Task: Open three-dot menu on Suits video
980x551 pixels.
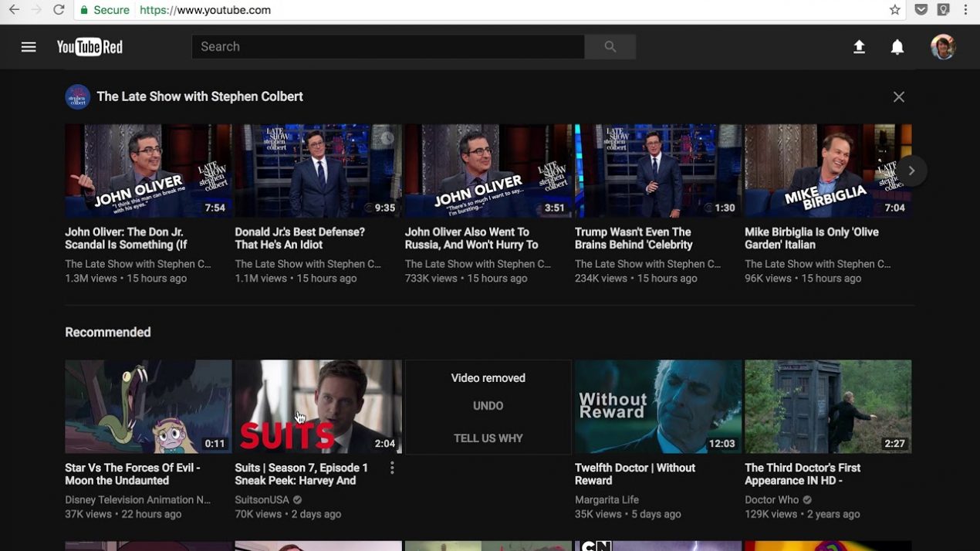Action: [392, 468]
